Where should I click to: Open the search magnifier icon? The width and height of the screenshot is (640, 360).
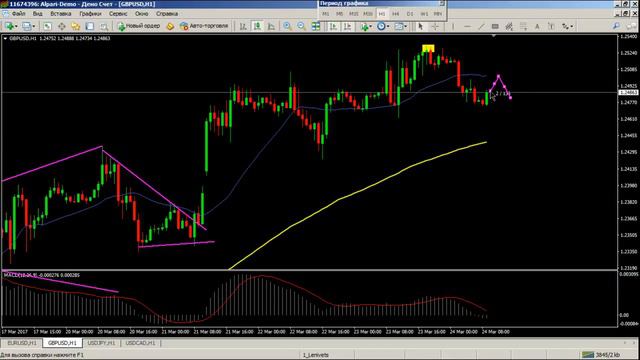pyautogui.click(x=616, y=26)
